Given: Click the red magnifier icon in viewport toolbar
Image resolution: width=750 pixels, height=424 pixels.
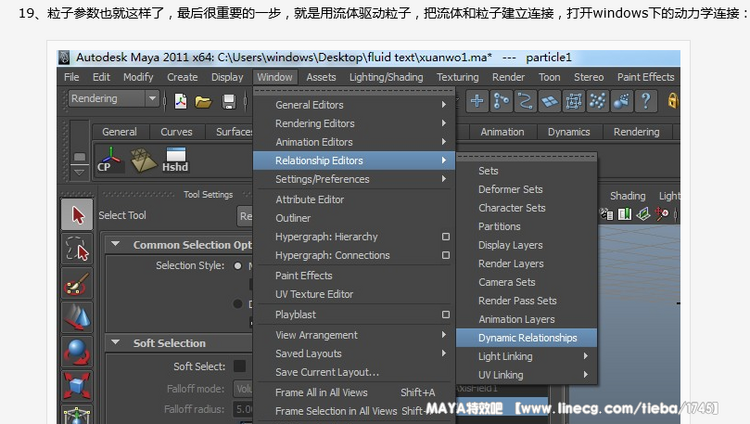Looking at the screenshot, I should (x=662, y=214).
